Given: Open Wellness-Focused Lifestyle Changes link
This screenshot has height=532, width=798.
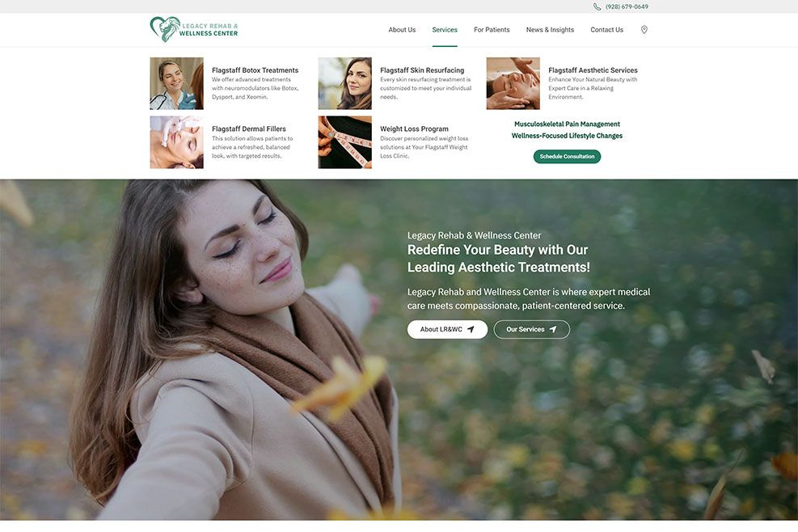Looking at the screenshot, I should point(567,136).
